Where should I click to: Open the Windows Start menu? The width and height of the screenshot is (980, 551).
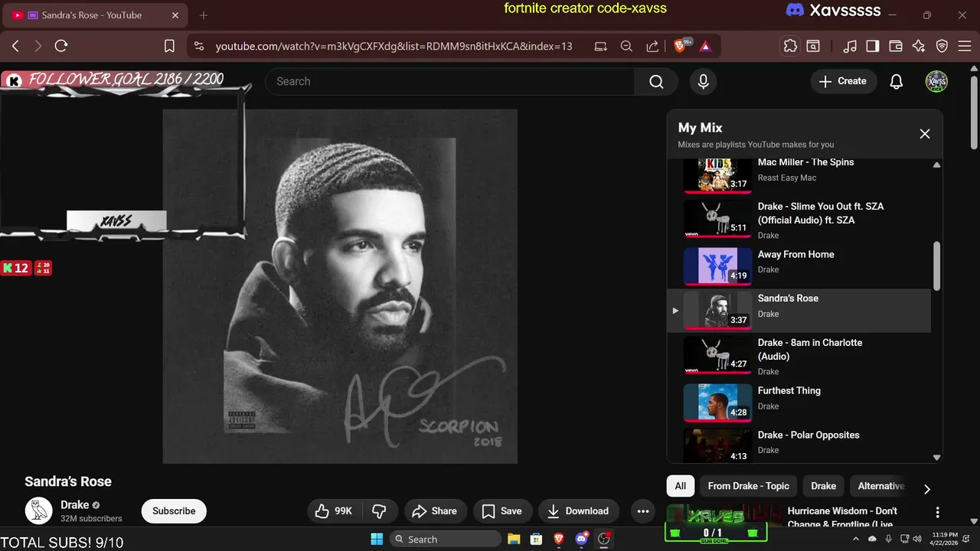(377, 540)
